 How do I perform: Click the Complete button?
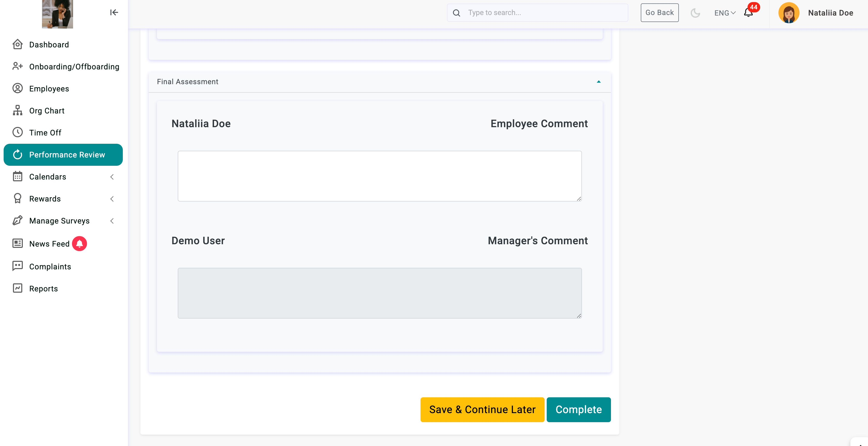(579, 409)
